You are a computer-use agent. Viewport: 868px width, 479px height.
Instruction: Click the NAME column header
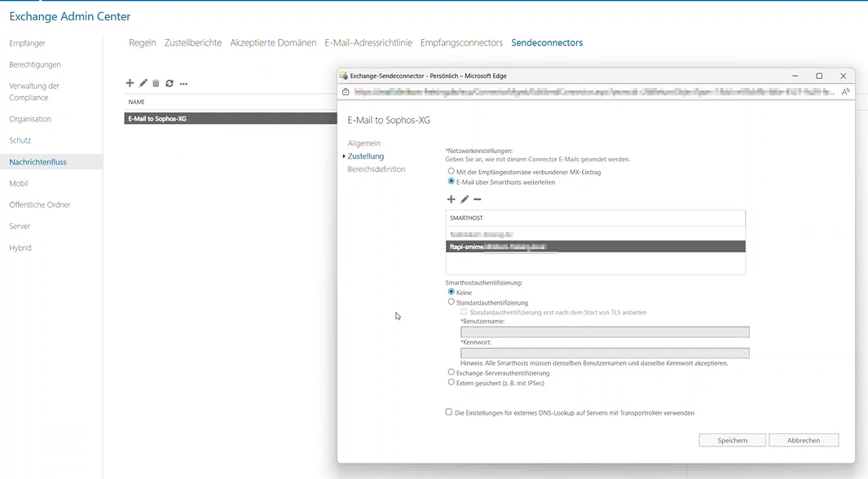(136, 102)
